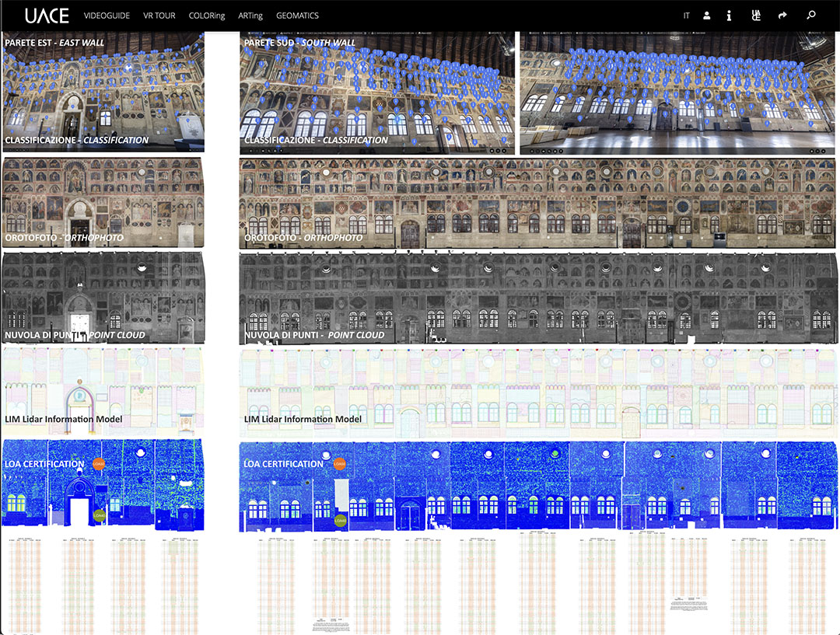Open the East Wall classification panorama
This screenshot has height=635, width=840.
click(103, 92)
